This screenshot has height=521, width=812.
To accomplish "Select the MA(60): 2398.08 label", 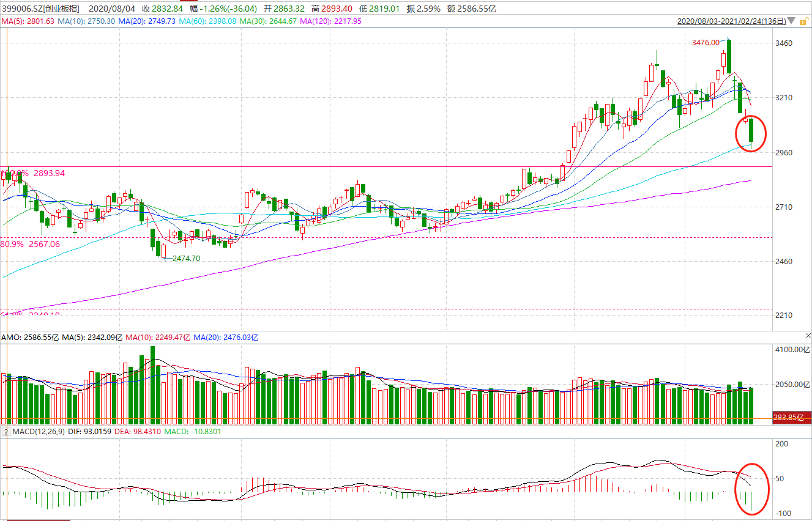I will 207,21.
